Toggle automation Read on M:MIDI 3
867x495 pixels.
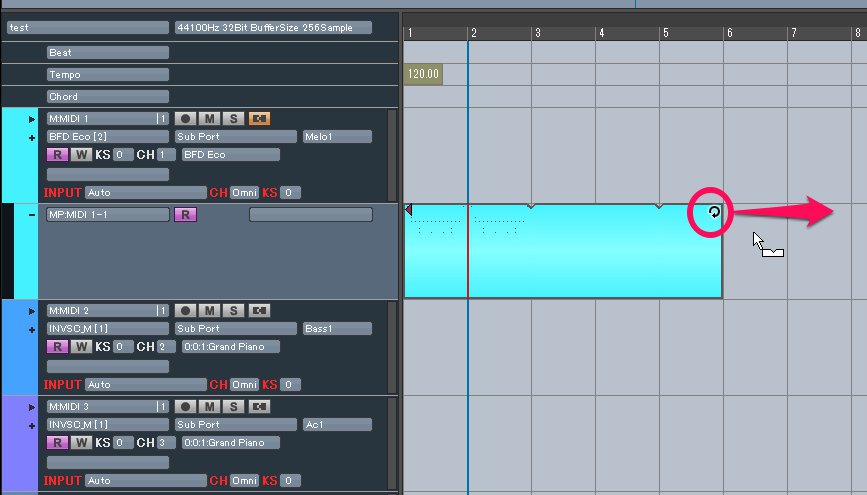coord(57,443)
